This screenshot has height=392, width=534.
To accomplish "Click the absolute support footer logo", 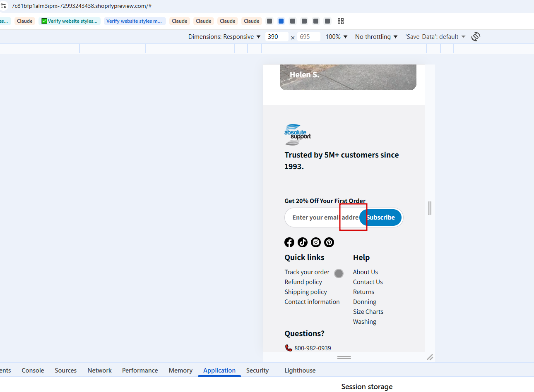I will (298, 135).
